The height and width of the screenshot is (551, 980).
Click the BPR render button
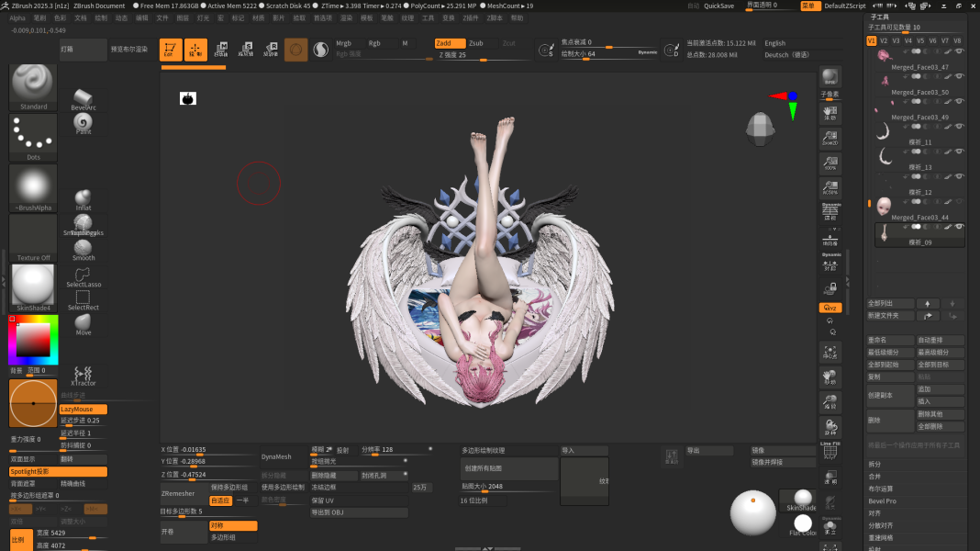pos(830,77)
